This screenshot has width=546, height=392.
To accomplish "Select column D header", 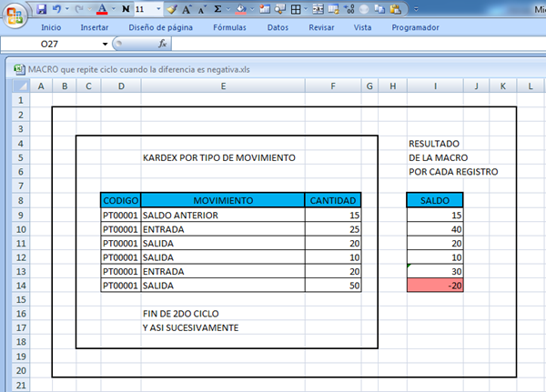I will [x=121, y=86].
